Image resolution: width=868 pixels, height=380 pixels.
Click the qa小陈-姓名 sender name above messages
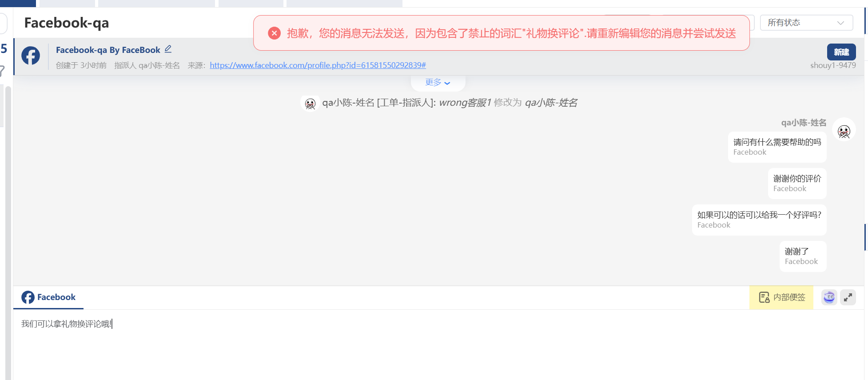pos(804,123)
